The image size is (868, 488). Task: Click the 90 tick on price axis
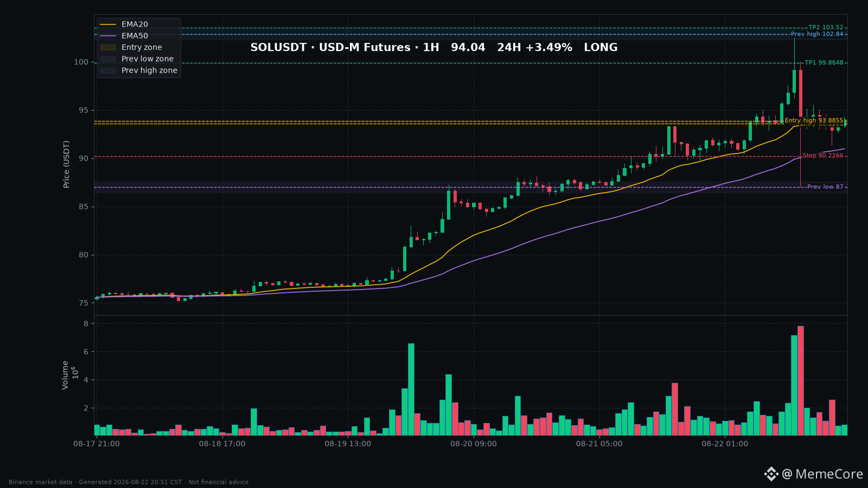pyautogui.click(x=83, y=159)
